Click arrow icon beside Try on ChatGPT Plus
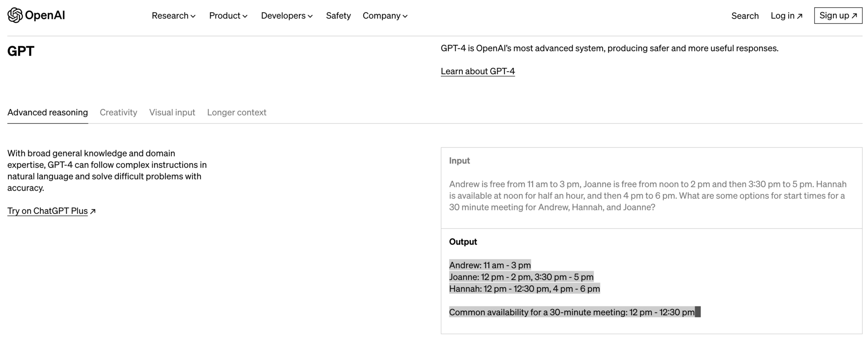This screenshot has width=868, height=341. coord(93,211)
